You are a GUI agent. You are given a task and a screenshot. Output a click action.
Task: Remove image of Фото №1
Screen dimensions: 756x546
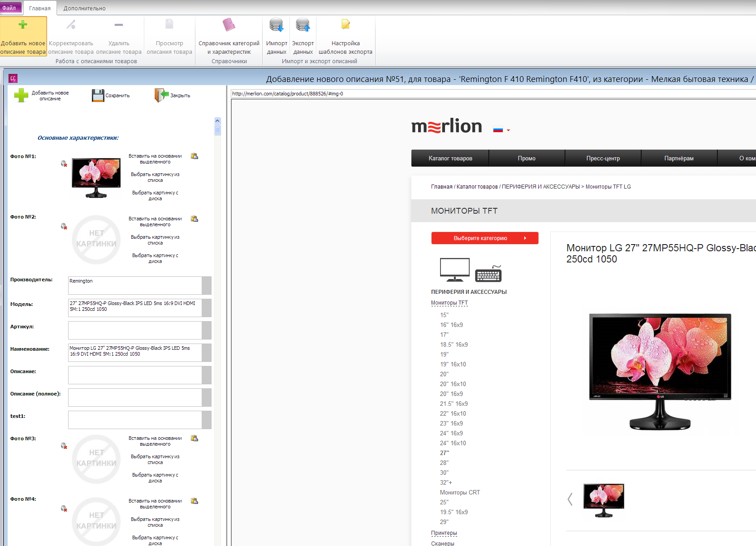click(x=64, y=164)
